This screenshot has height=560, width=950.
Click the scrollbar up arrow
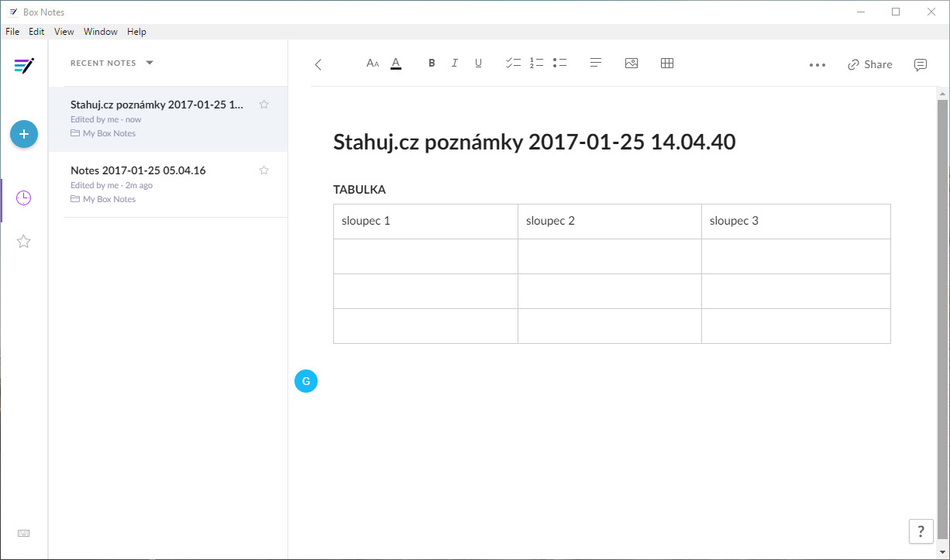pyautogui.click(x=942, y=92)
